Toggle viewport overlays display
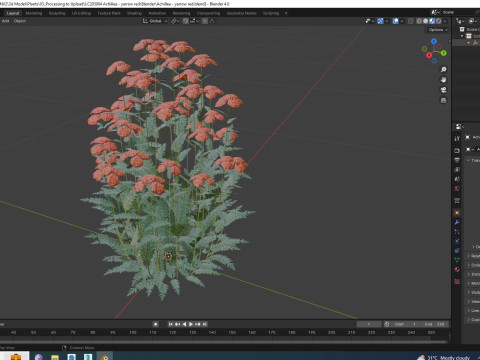Viewport: 480px width, 360px height. pyautogui.click(x=396, y=21)
